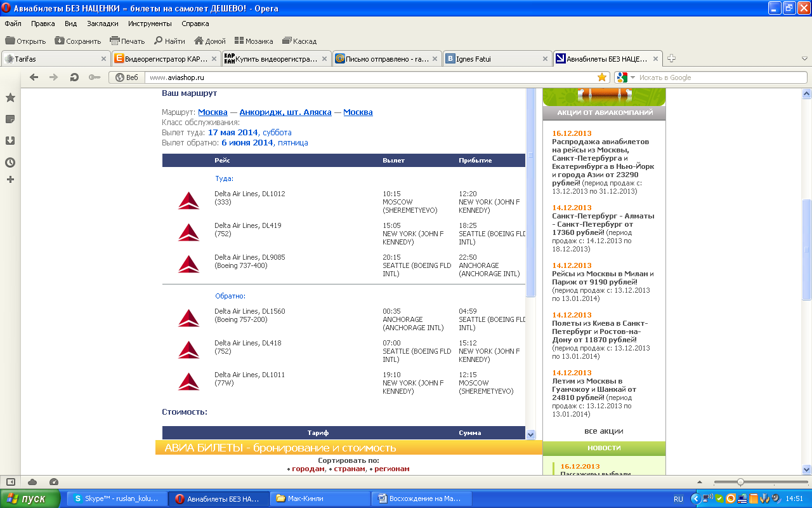This screenshot has height=508, width=812.
Task: Open the Bookmarks star panel in sidebar
Action: coord(10,98)
